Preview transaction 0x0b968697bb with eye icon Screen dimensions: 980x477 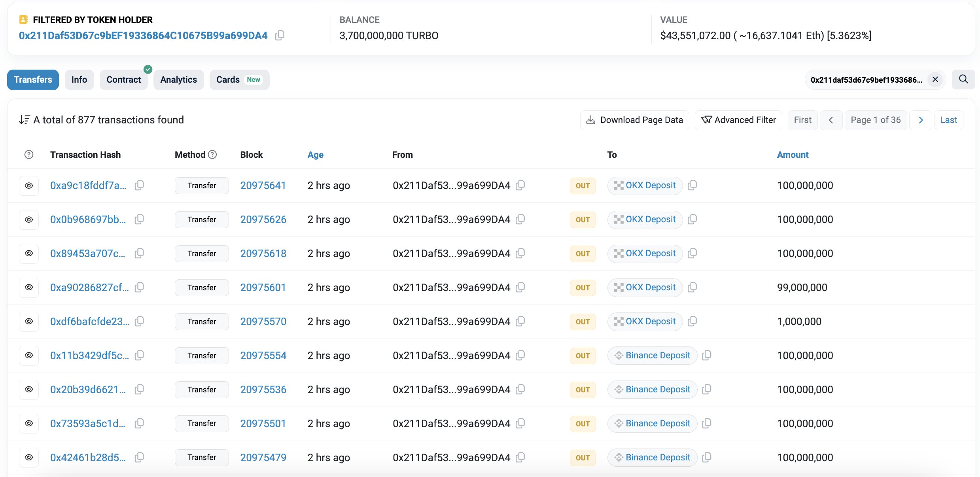[x=29, y=220]
